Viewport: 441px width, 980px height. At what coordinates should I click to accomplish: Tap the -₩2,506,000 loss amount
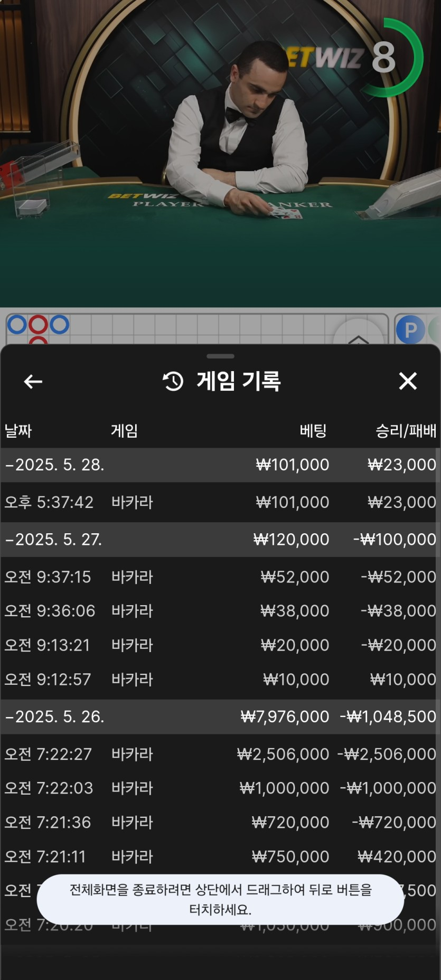pyautogui.click(x=387, y=754)
